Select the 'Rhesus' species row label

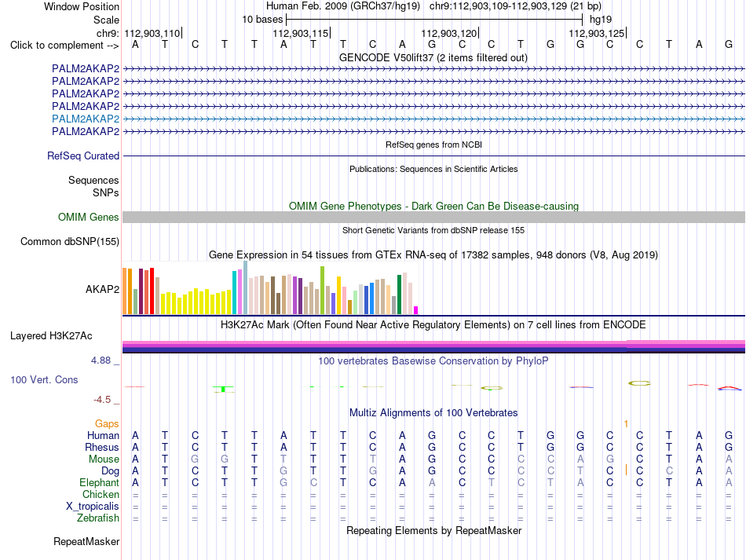[x=102, y=447]
